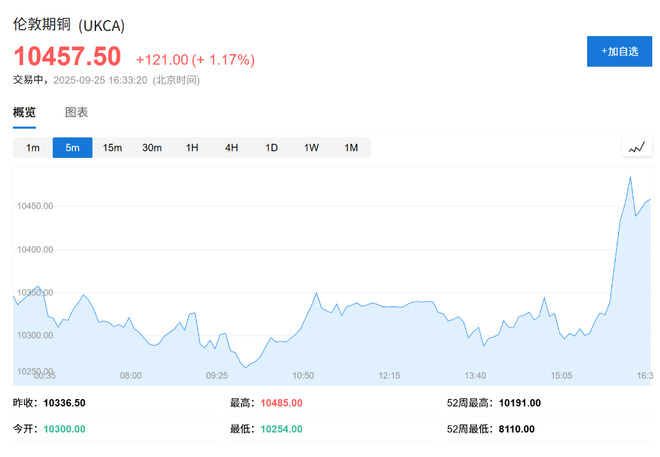Click the 今开 value 10300.00
660x457 pixels.
click(63, 429)
